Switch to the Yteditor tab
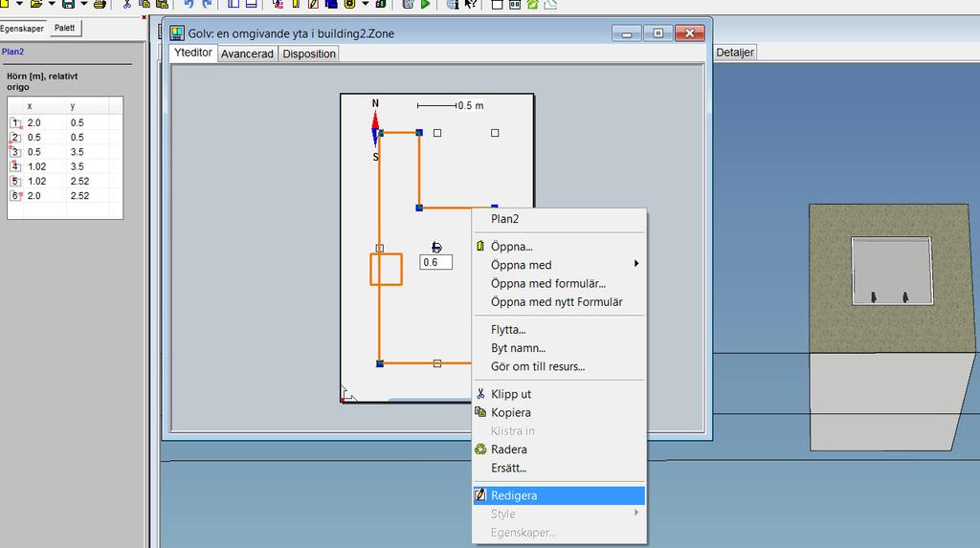Viewport: 980px width, 548px height. click(x=192, y=54)
